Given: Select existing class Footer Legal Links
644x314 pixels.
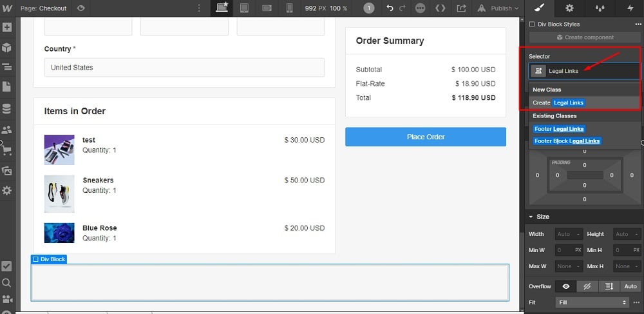Looking at the screenshot, I should [x=558, y=129].
